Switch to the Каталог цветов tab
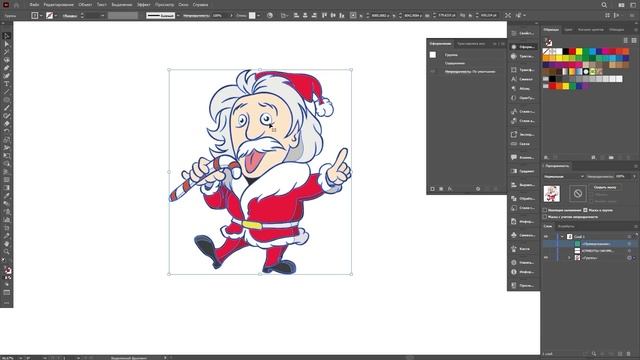The width and height of the screenshot is (640, 360). coord(590,30)
